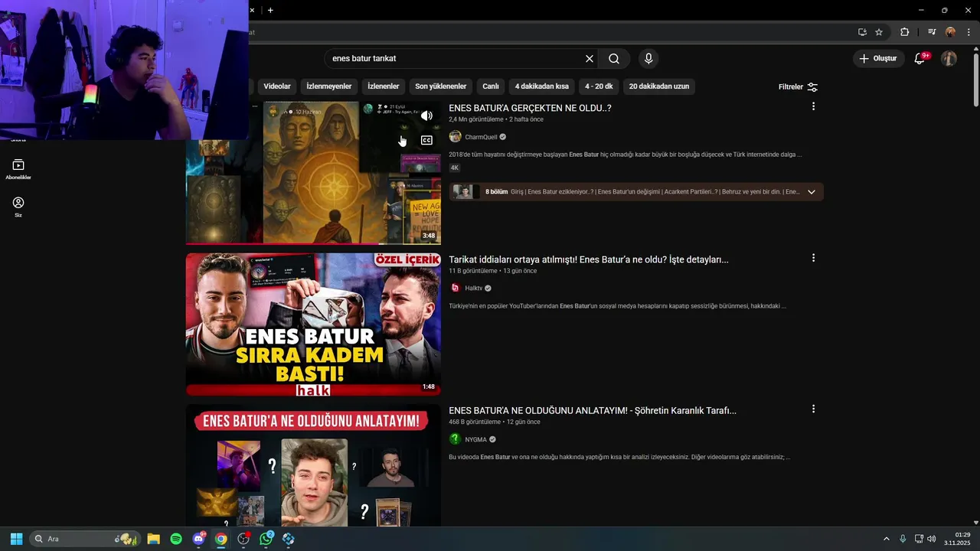Click the Oluştur create button
Screen dimensions: 980x551
coord(879,59)
